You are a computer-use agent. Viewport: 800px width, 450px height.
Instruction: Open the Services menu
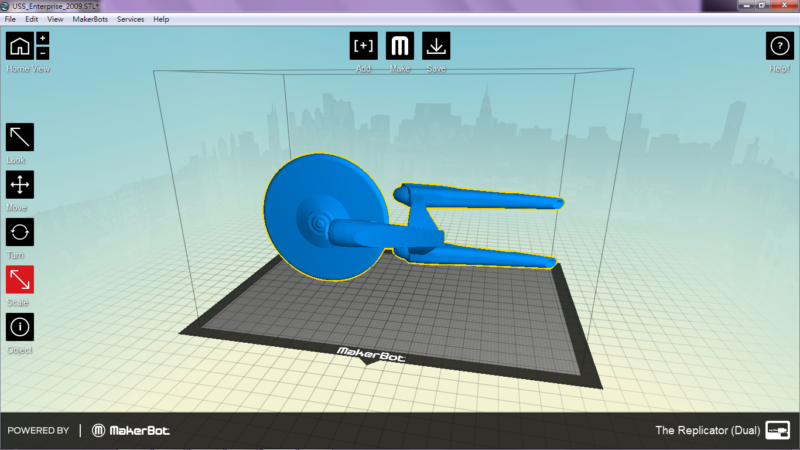[x=131, y=19]
